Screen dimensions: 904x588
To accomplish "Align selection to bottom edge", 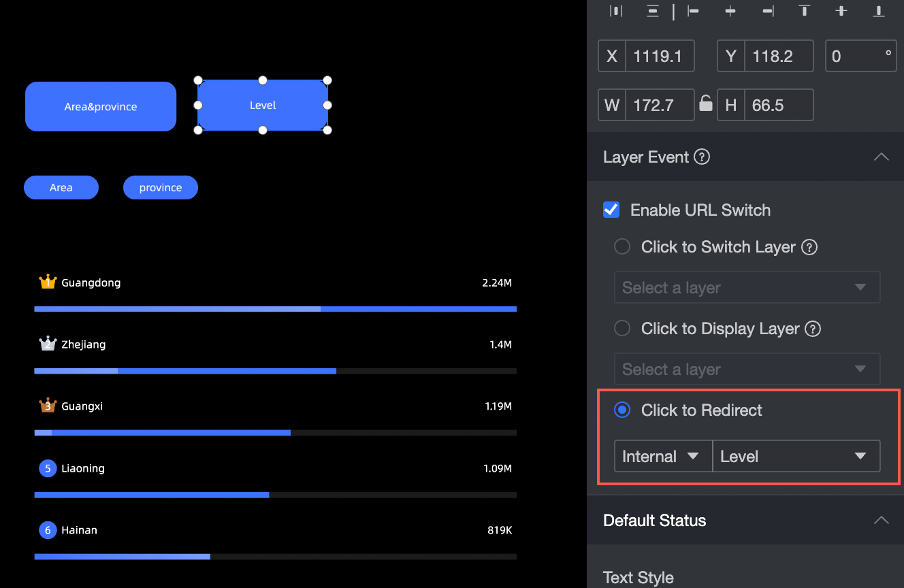I will tap(879, 11).
